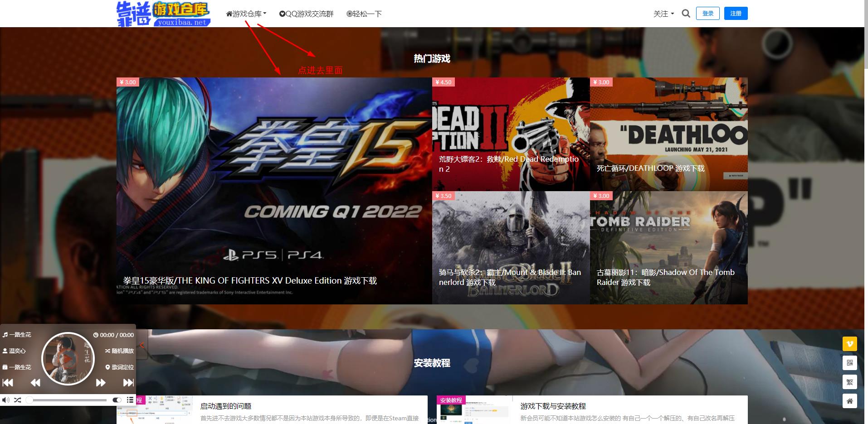This screenshot has width=868, height=424.
Task: Mute the music player volume icon
Action: (6, 400)
